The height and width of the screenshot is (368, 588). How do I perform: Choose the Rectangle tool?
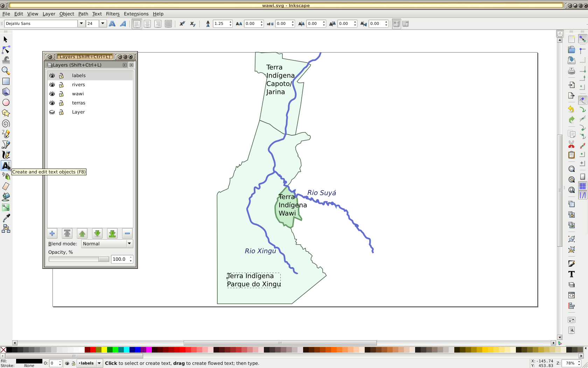[6, 81]
